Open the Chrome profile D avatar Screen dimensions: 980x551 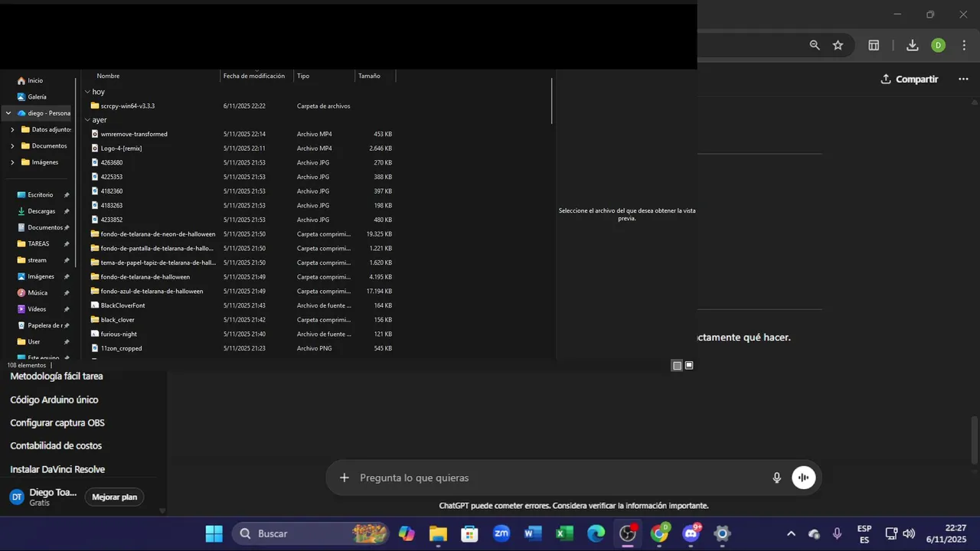(x=938, y=45)
